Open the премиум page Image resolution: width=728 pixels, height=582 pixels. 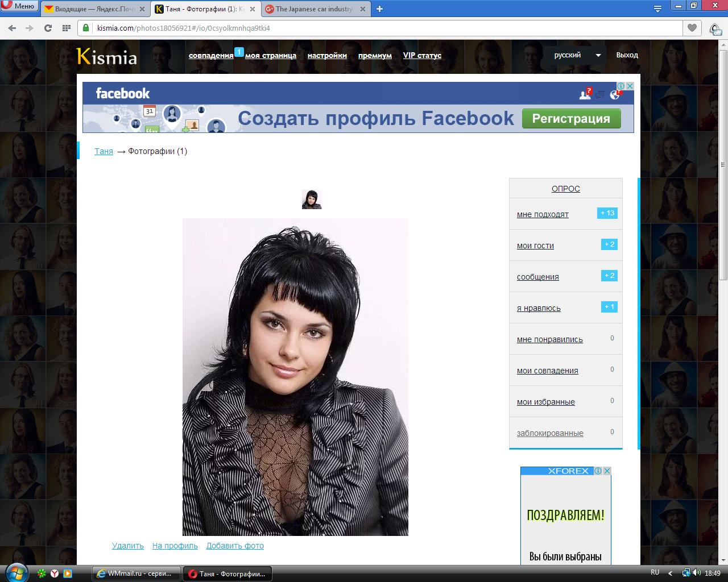[375, 56]
